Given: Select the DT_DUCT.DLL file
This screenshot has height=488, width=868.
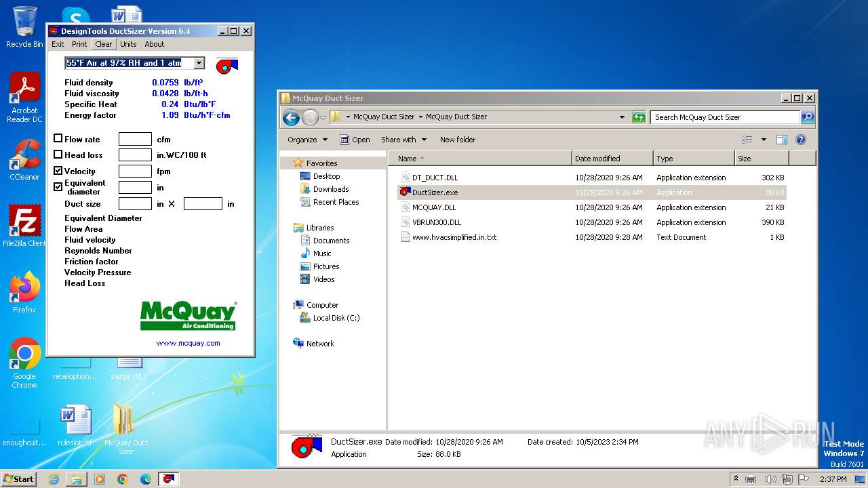Looking at the screenshot, I should point(435,178).
